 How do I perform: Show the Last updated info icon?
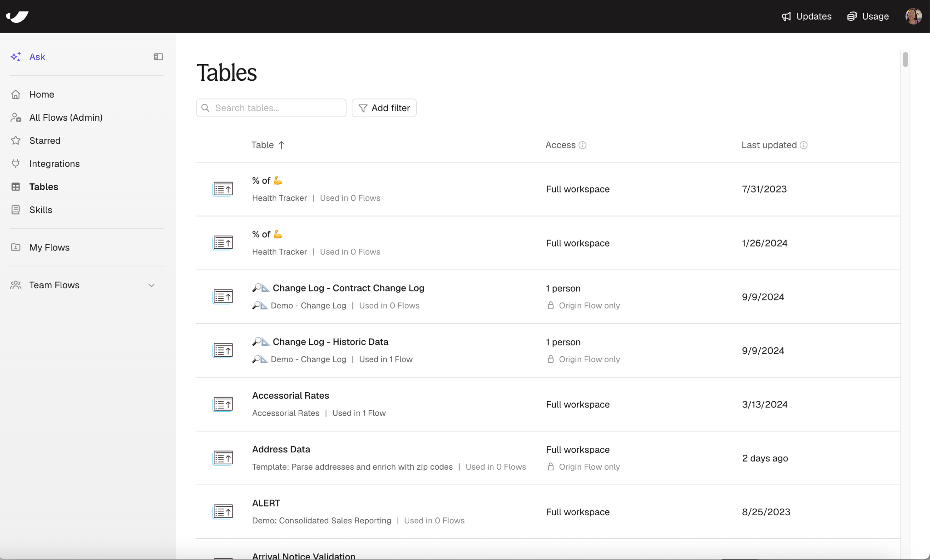point(804,145)
